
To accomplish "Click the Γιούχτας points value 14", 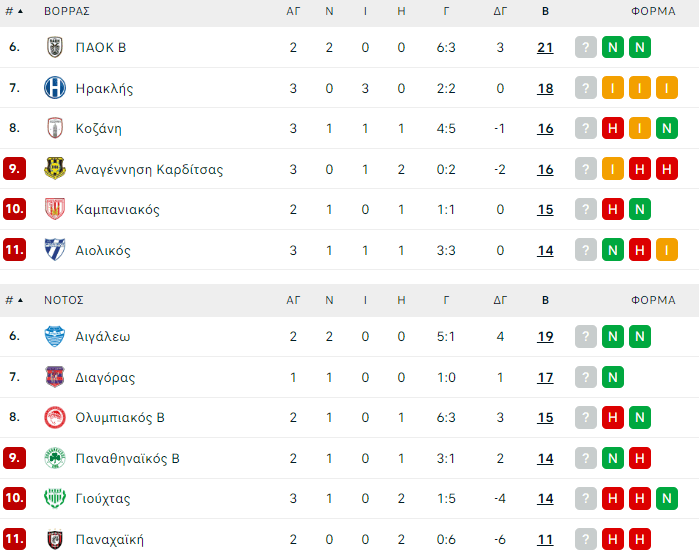I will pos(545,498).
